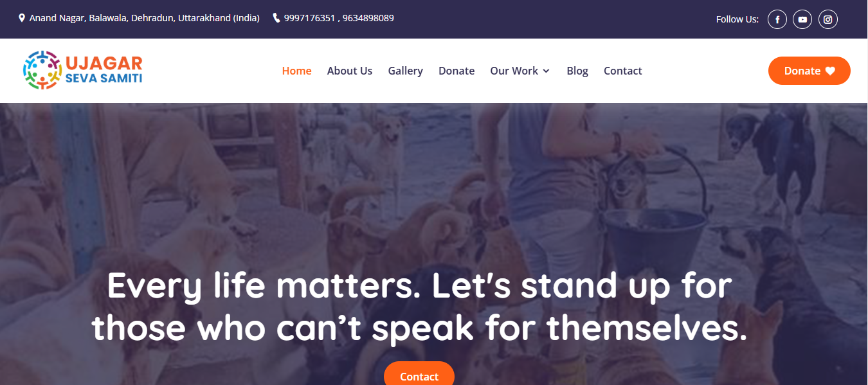Click the Anand Nagar address text
The image size is (868, 385).
pyautogui.click(x=145, y=18)
